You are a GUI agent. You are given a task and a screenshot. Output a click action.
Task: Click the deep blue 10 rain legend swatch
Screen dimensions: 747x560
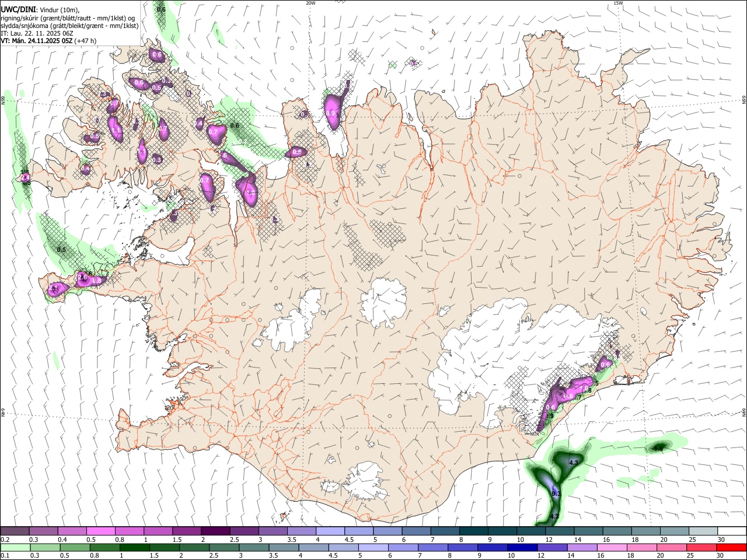[x=522, y=548]
